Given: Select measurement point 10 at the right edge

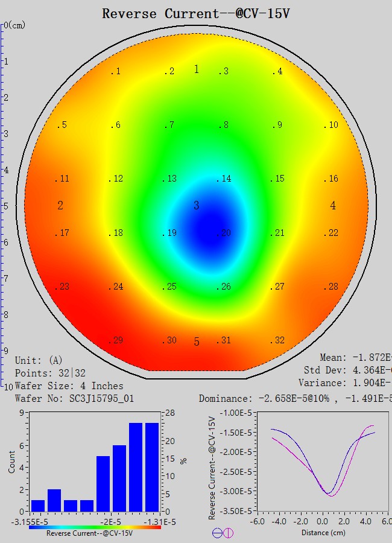Looking at the screenshot, I should [x=331, y=125].
